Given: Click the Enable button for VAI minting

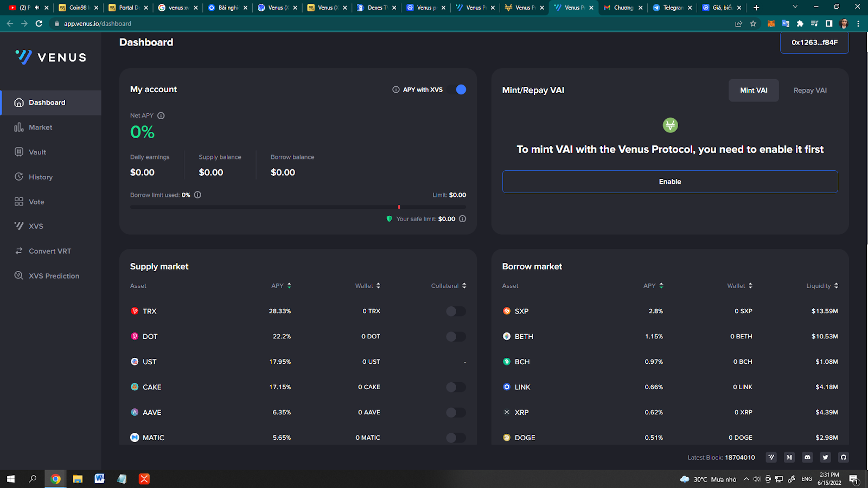Looking at the screenshot, I should coord(670,182).
